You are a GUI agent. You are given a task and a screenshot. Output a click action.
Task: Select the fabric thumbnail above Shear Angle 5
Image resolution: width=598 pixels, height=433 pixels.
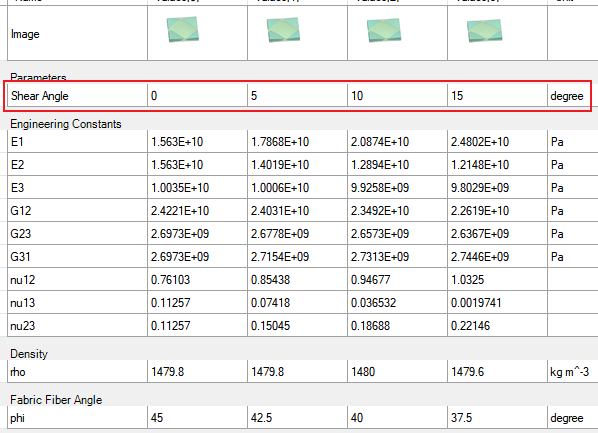click(283, 29)
